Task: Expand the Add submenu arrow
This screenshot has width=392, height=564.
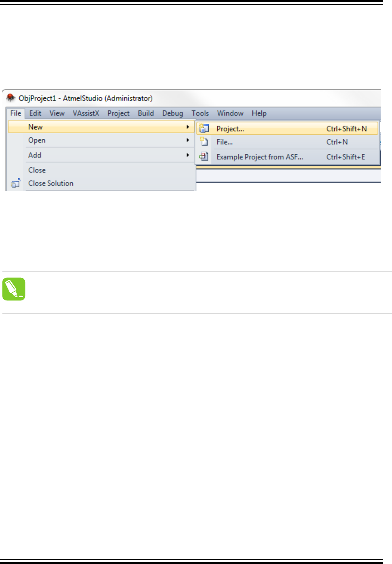Action: [x=188, y=155]
